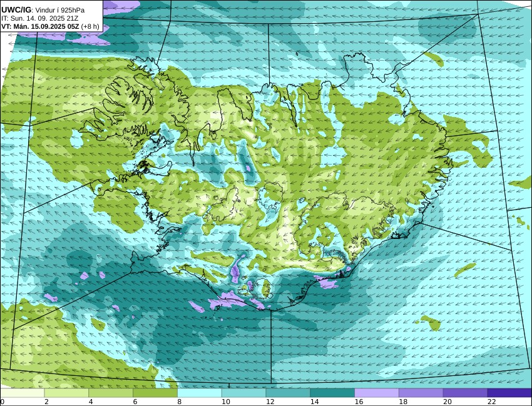Click legend tick label '10'
The width and height of the screenshot is (532, 406).
tap(225, 402)
